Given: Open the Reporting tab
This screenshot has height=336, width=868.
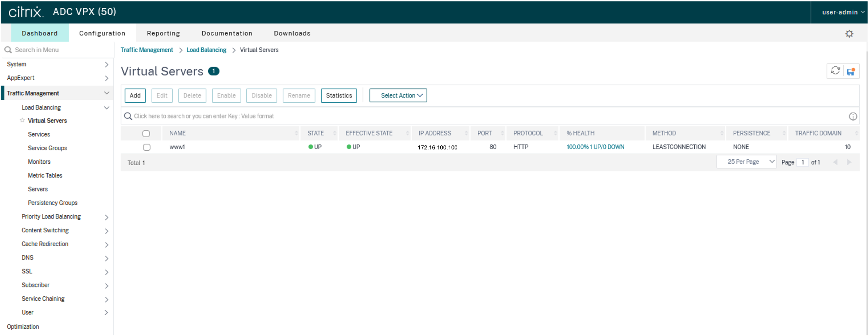Looking at the screenshot, I should [163, 33].
